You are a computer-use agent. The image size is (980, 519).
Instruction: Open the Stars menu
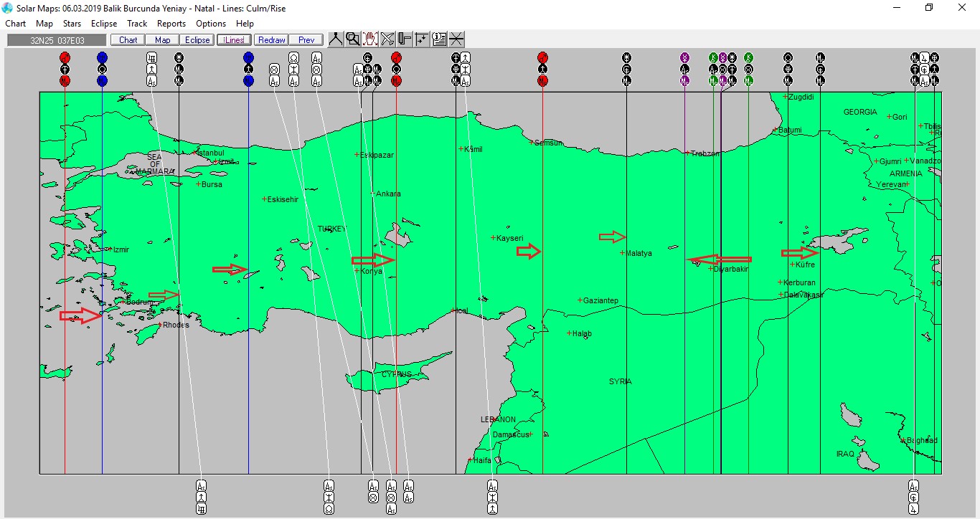point(72,24)
